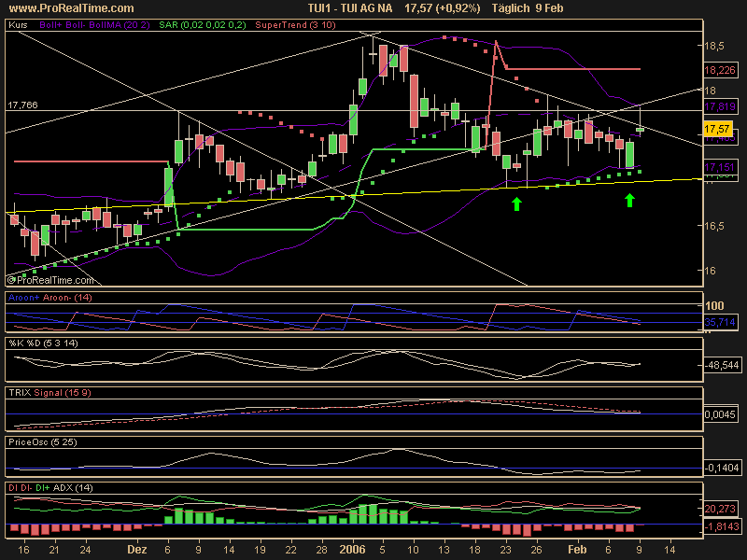Screen dimensions: 747x560
Task: Open the SuperTrend (3 10) indicator label
Action: tap(266, 27)
